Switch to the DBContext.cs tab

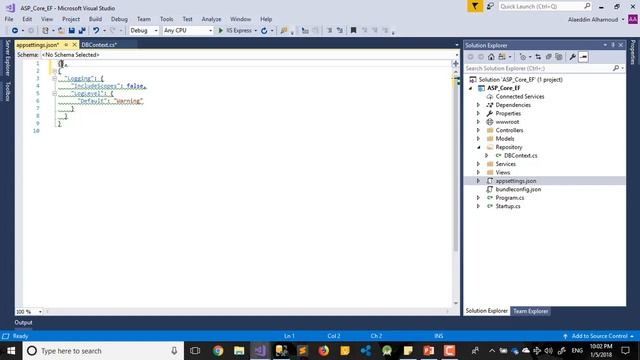click(99, 45)
